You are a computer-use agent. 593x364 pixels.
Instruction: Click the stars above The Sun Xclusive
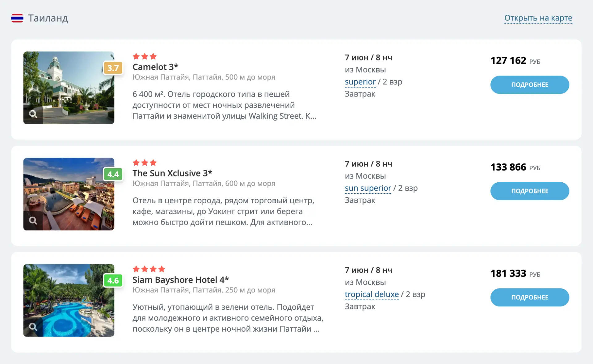click(145, 163)
